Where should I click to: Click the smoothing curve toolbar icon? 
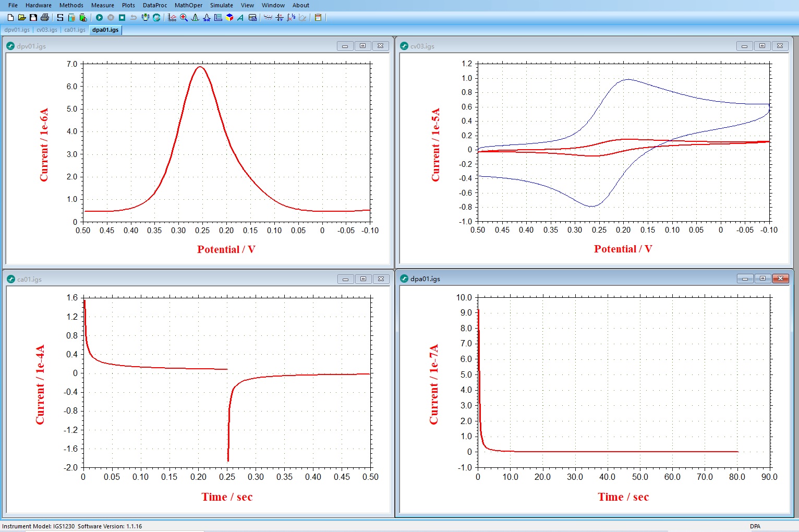click(x=268, y=17)
